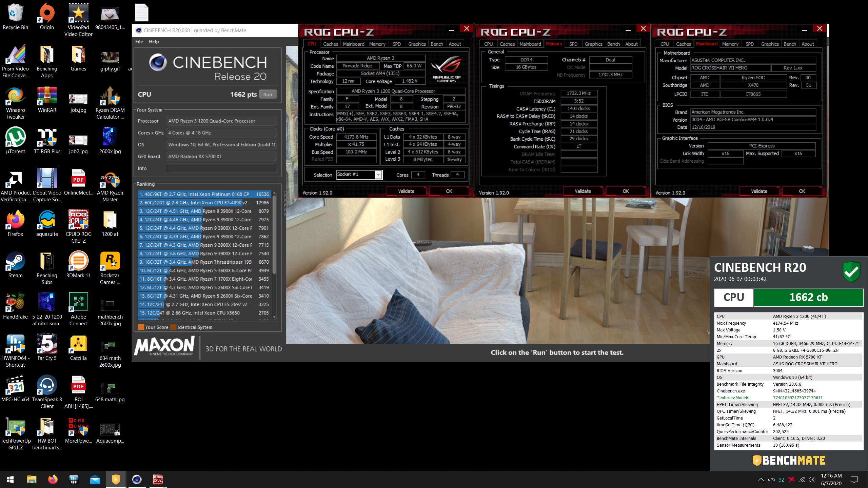
Task: Open the Windows Start menu
Action: pos(10,480)
